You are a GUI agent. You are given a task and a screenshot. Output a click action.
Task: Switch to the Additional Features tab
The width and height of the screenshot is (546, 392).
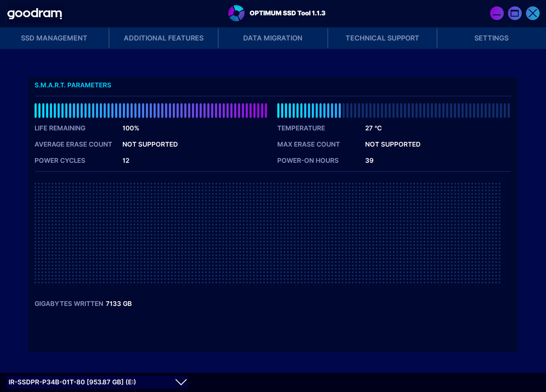(x=164, y=38)
